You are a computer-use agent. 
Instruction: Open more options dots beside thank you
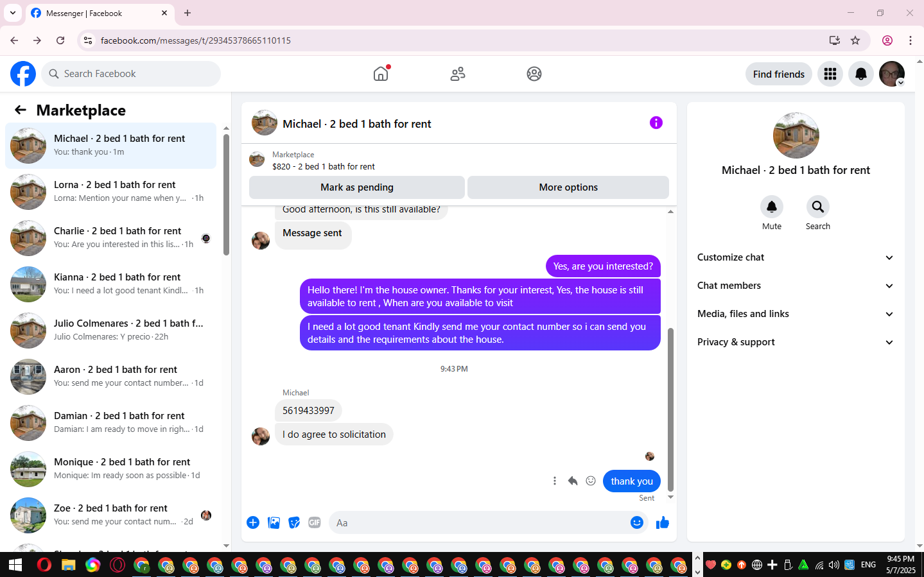click(x=555, y=481)
